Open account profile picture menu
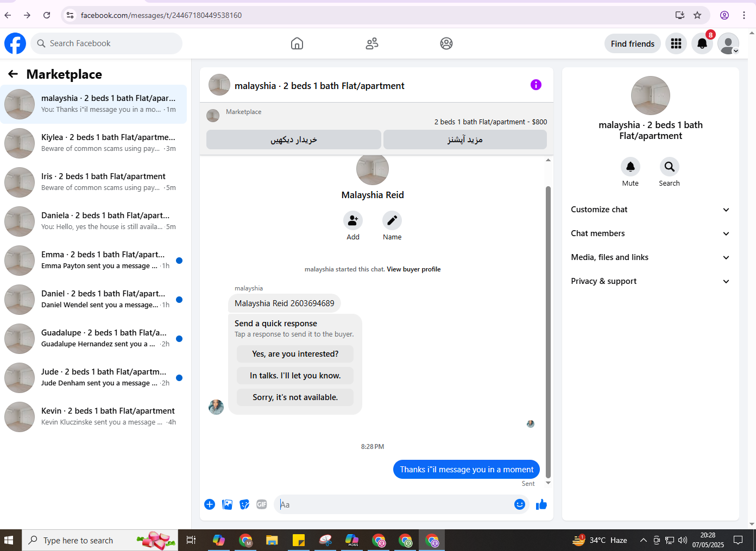Image resolution: width=756 pixels, height=551 pixels. (728, 43)
